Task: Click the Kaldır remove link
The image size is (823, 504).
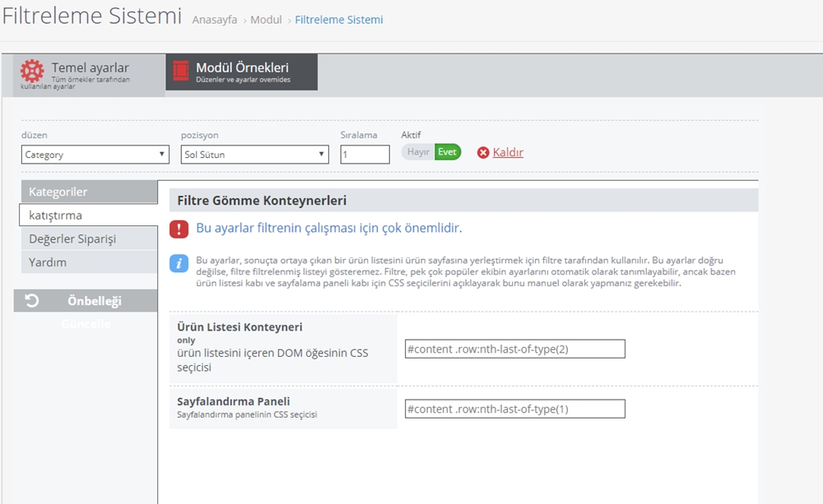Action: pyautogui.click(x=508, y=153)
